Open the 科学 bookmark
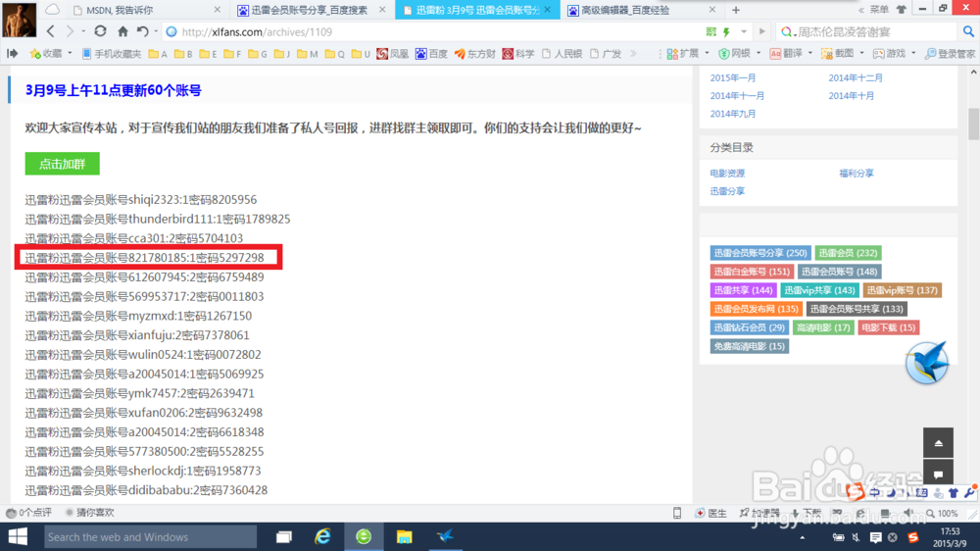The image size is (980, 551). (x=518, y=54)
